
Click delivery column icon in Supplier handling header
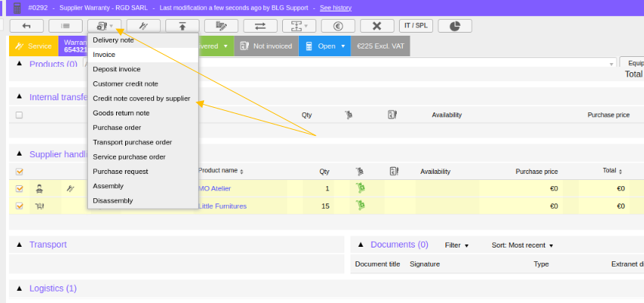pyautogui.click(x=360, y=172)
